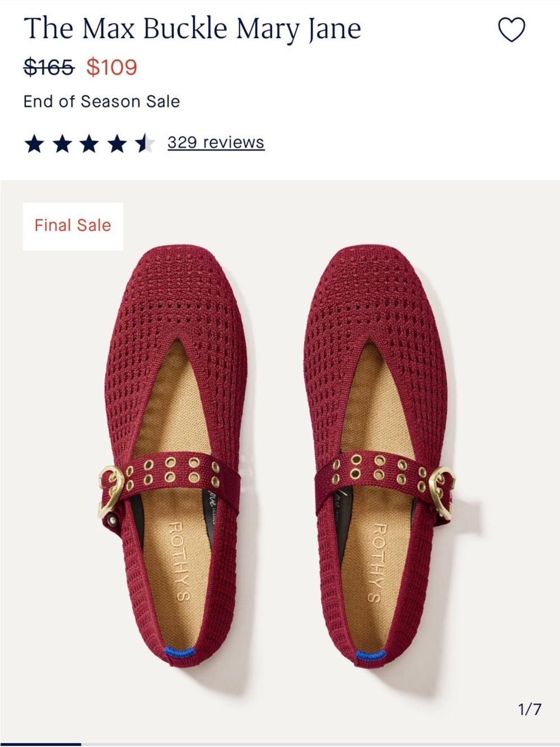Screen dimensions: 560x747
Task: Open the 329 reviews link
Action: 216,142
